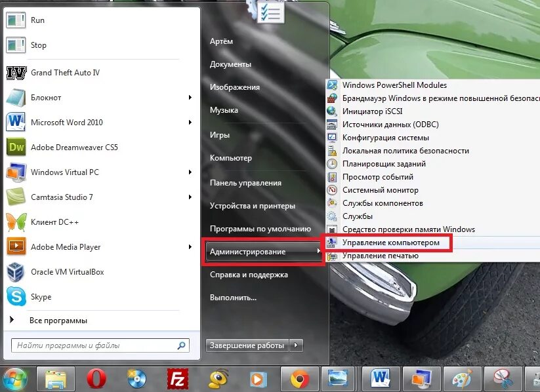The height and width of the screenshot is (392, 540).
Task: Click the Stop program icon
Action: tap(16, 45)
